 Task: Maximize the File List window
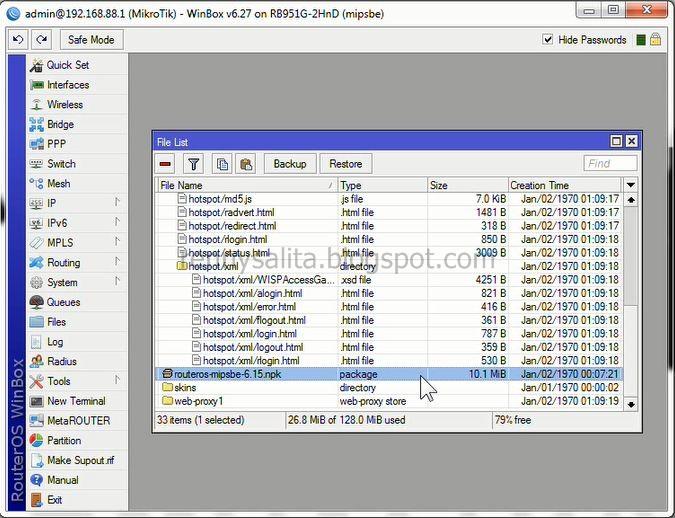pos(616,141)
